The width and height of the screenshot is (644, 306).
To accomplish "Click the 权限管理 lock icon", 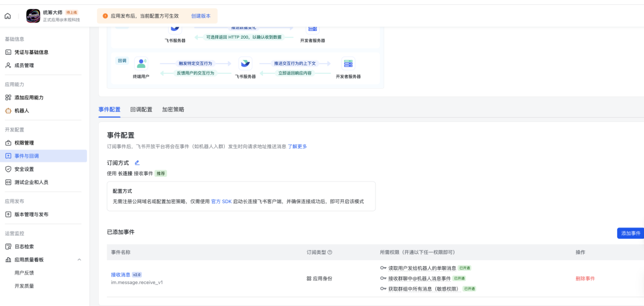I will (x=8, y=143).
